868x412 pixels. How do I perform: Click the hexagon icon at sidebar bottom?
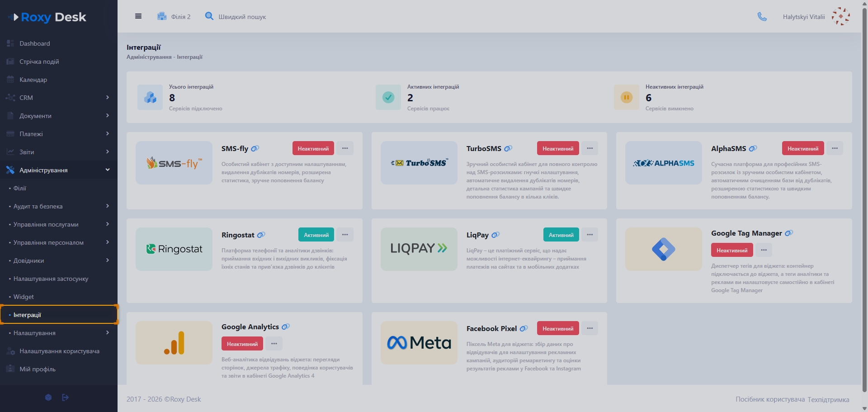tap(48, 398)
